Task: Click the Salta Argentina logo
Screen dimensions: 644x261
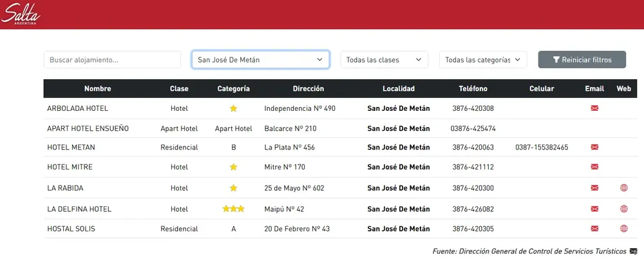Action: 20,14
